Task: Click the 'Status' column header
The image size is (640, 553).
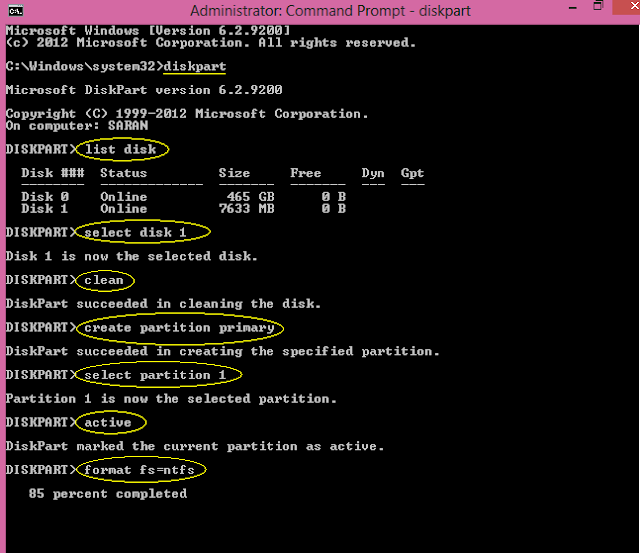Action: click(123, 173)
